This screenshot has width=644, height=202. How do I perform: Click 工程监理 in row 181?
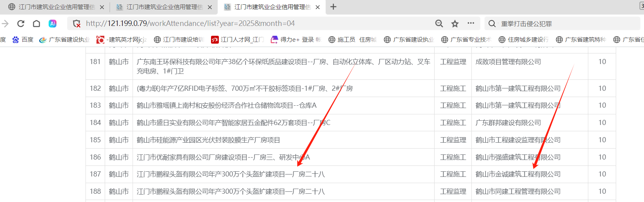click(453, 62)
